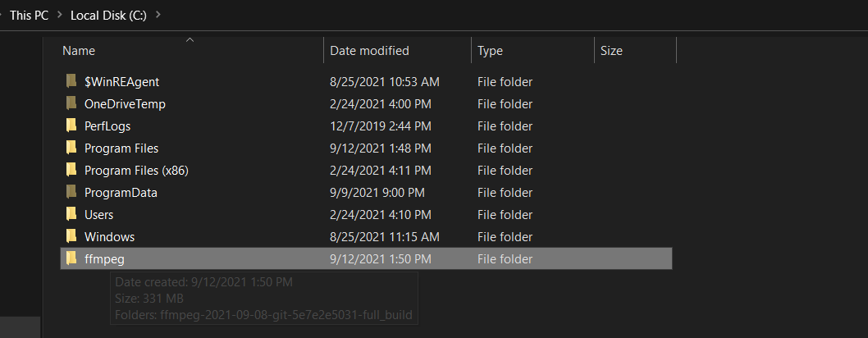Click the ProgramData folder icon
The height and width of the screenshot is (338, 868).
point(71,193)
